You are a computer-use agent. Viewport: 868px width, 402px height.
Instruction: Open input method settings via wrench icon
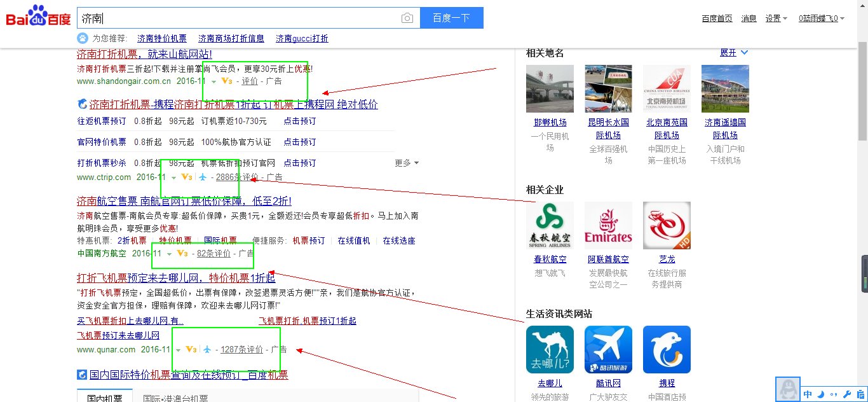[847, 394]
